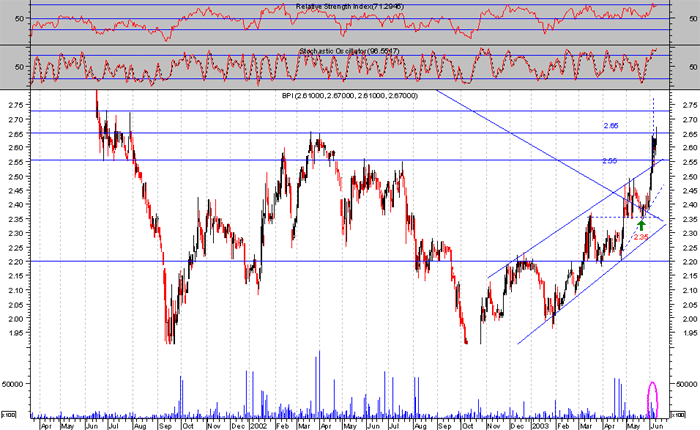700x430 pixels.
Task: Click the Relative Strength Index title
Action: click(x=350, y=7)
